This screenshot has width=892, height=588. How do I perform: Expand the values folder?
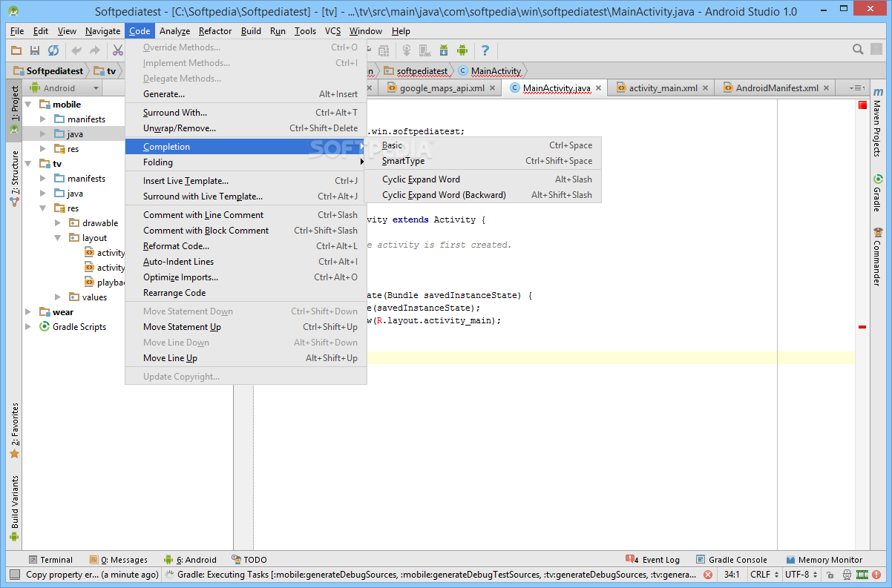(58, 297)
